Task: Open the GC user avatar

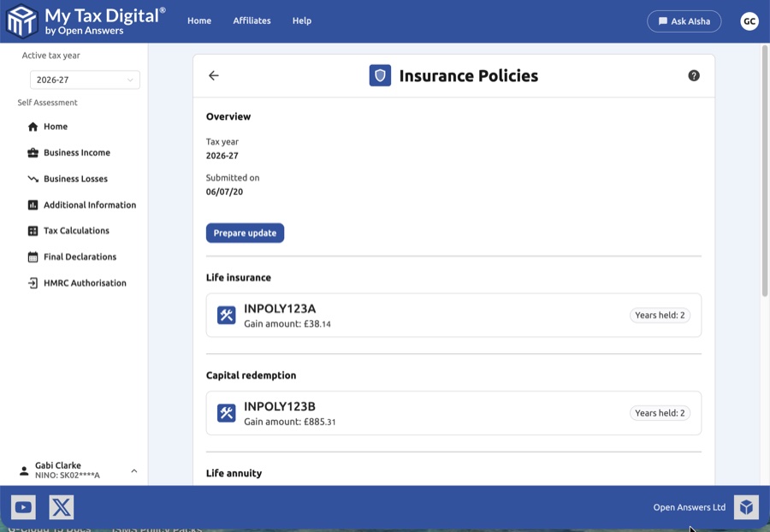Action: pyautogui.click(x=749, y=21)
